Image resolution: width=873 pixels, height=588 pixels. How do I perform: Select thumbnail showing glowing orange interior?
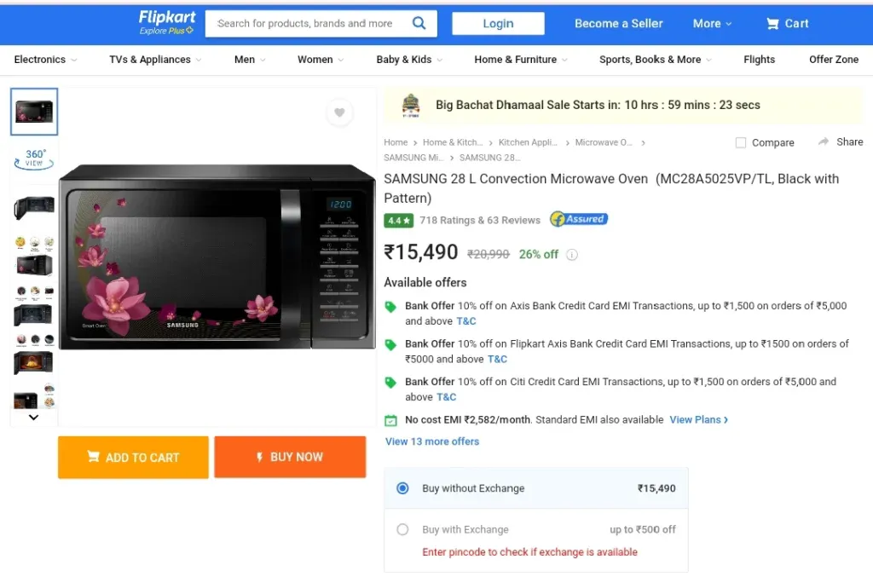(33, 363)
